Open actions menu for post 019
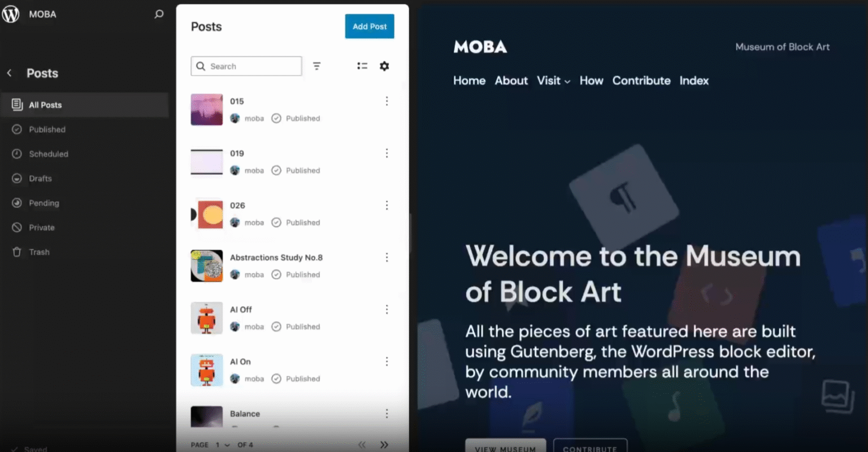The width and height of the screenshot is (868, 452). click(387, 153)
